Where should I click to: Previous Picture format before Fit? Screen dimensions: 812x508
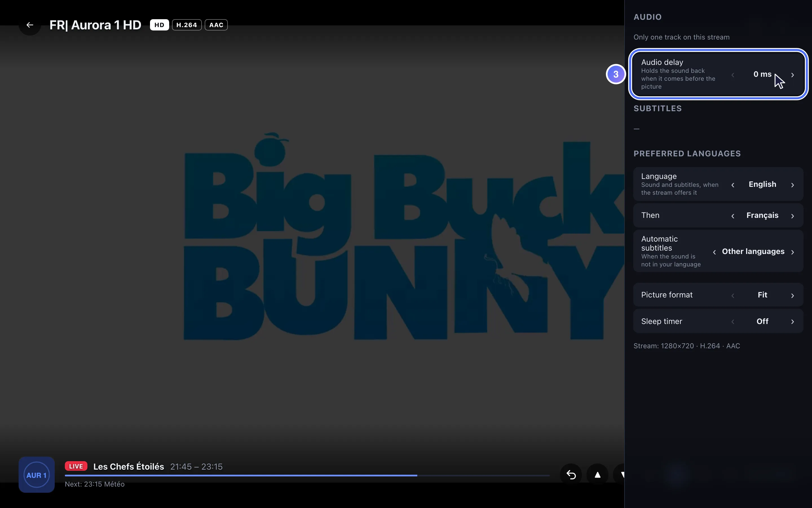tap(733, 295)
